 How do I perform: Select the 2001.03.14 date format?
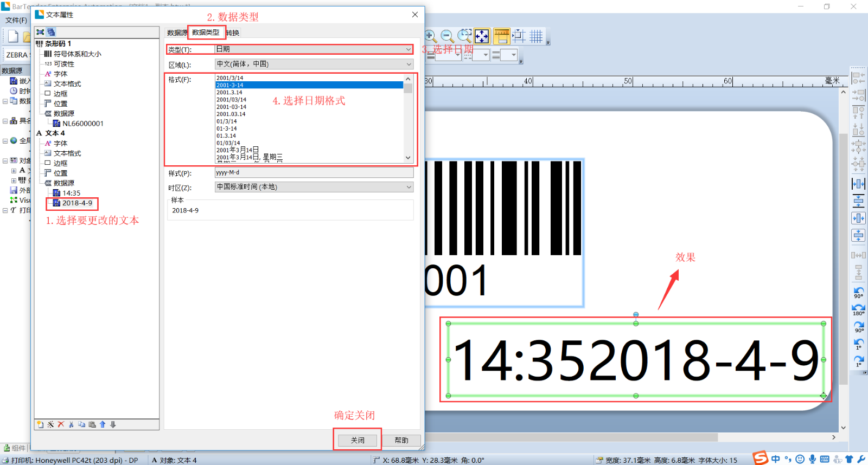point(231,114)
